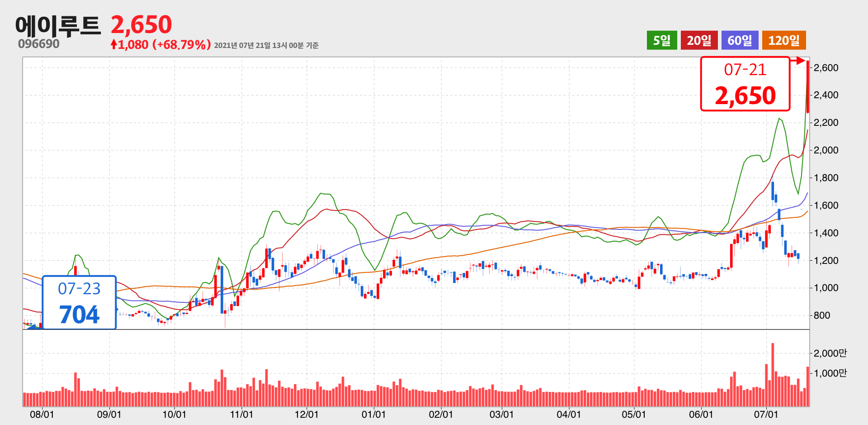Click the 10/01 date axis label
Screen dimensions: 868x425
(174, 415)
